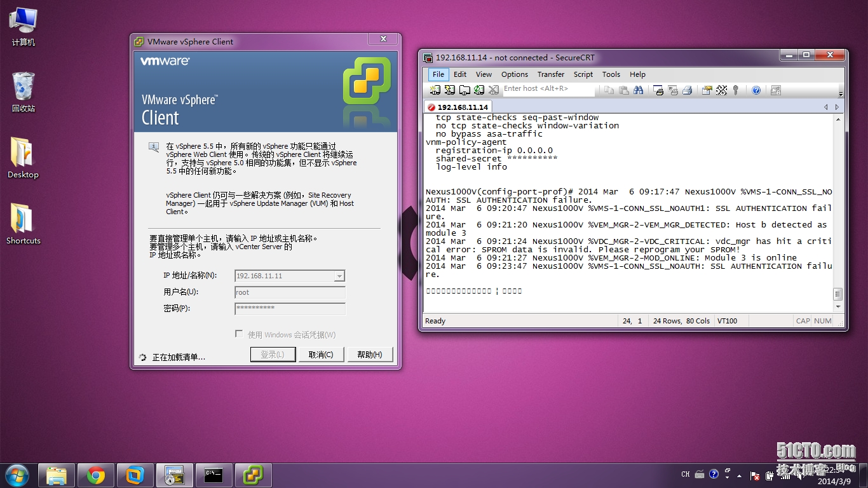Viewport: 868px width, 488px height.
Task: Open the Help menu in SecureCRT
Action: pyautogui.click(x=637, y=74)
